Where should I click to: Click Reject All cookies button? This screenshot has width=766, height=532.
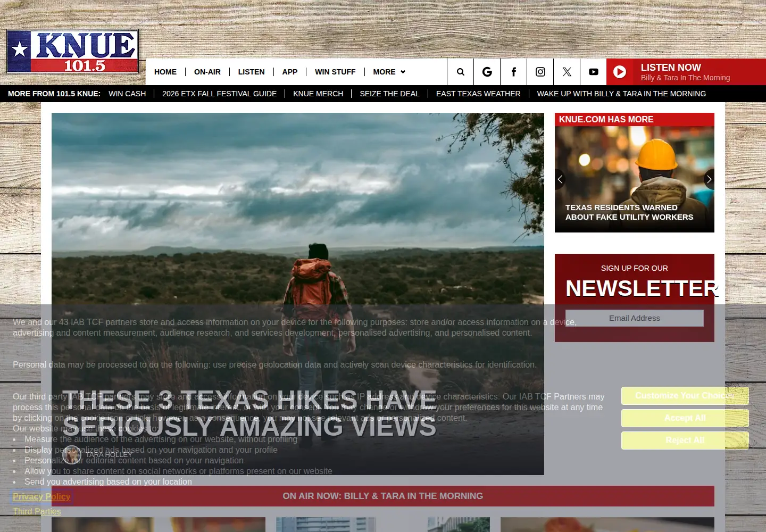pyautogui.click(x=685, y=440)
